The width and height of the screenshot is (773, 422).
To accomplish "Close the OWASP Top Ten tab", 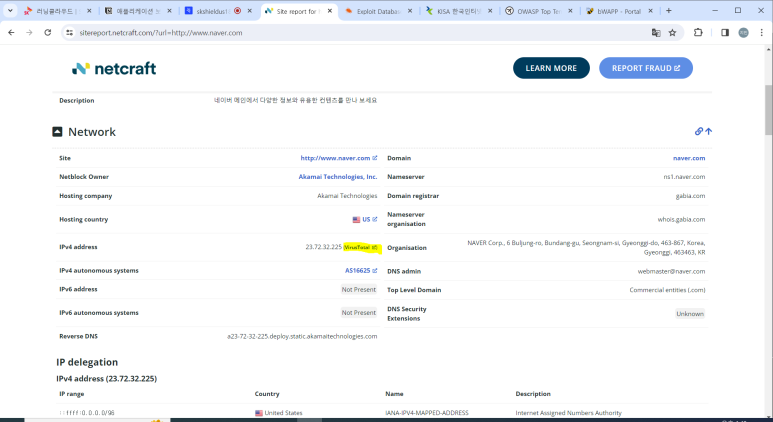I will point(570,11).
